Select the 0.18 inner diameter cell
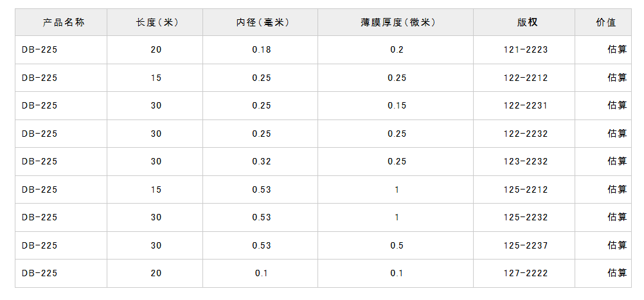 pos(262,49)
